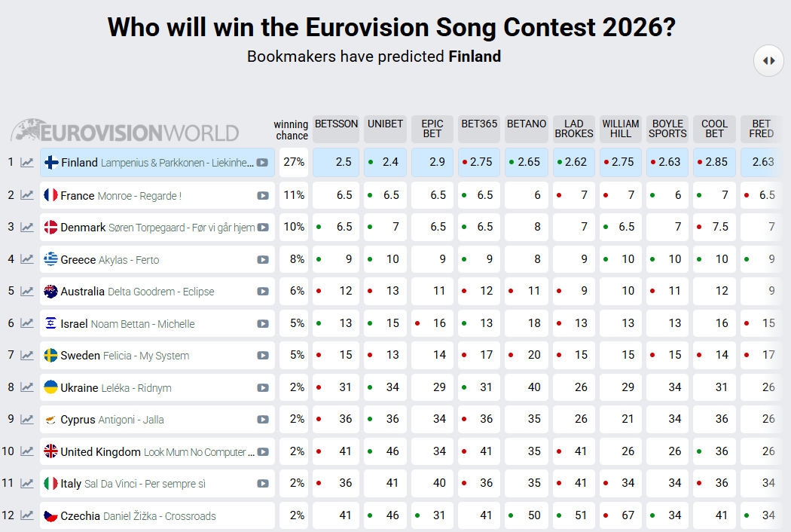Open Finland's odds trend chart icon
The height and width of the screenshot is (532, 791).
tap(27, 163)
